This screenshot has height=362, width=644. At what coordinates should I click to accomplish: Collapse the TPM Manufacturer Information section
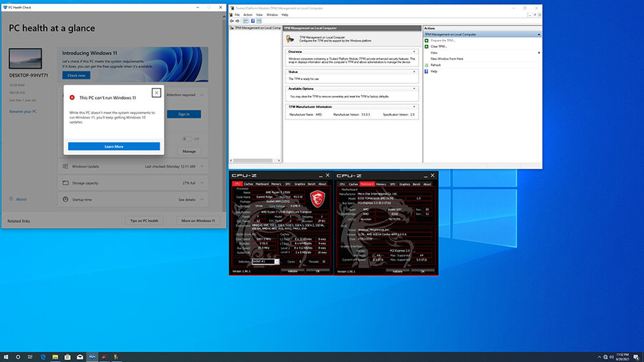(414, 106)
